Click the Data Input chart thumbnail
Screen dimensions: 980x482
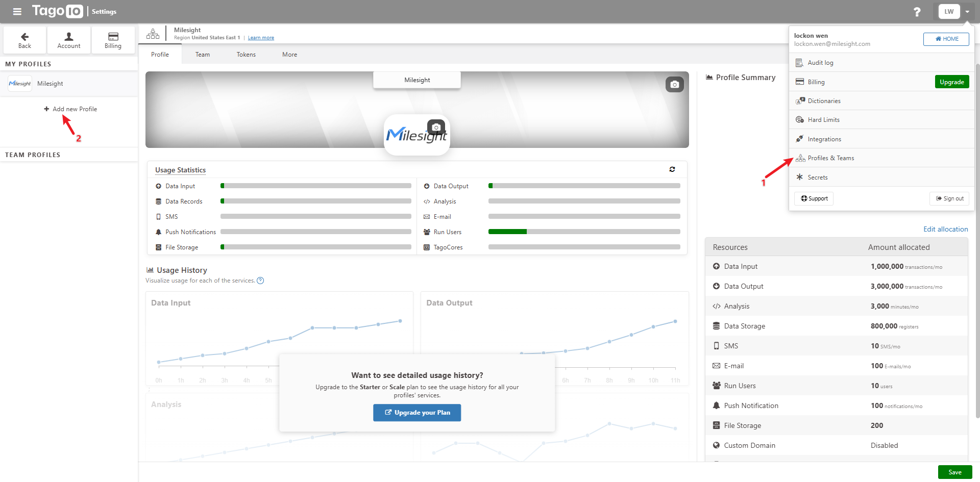click(x=279, y=338)
